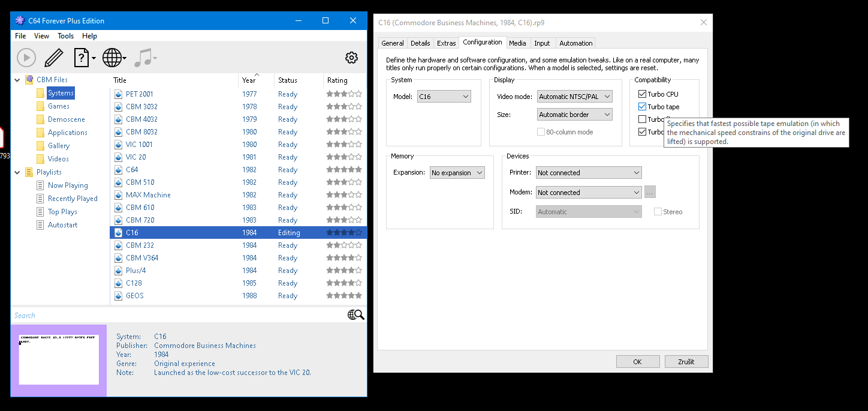
Task: Click the Plus/4 entry icon
Action: pos(119,271)
